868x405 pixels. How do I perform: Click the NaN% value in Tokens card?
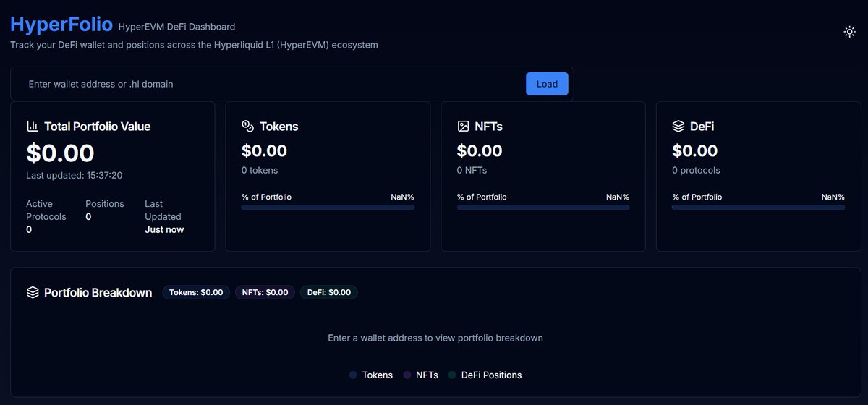401,197
